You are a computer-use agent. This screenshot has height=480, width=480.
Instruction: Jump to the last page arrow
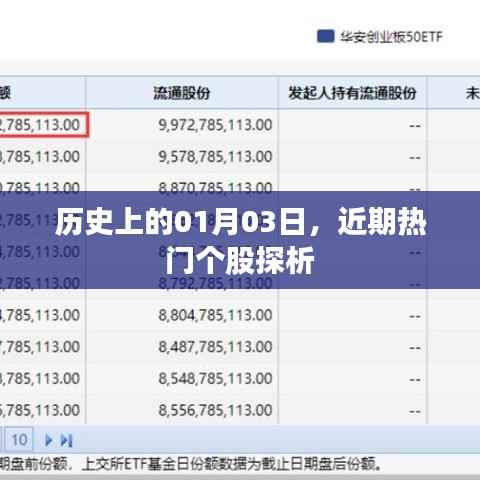[x=66, y=440]
